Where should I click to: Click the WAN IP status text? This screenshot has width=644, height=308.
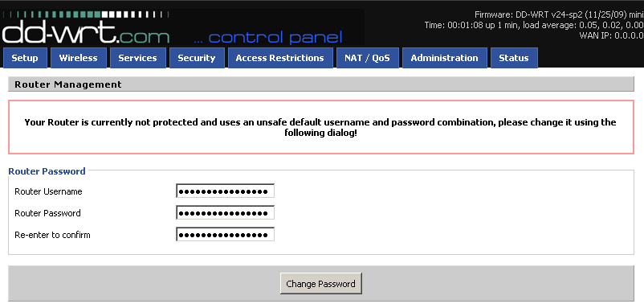coord(611,35)
